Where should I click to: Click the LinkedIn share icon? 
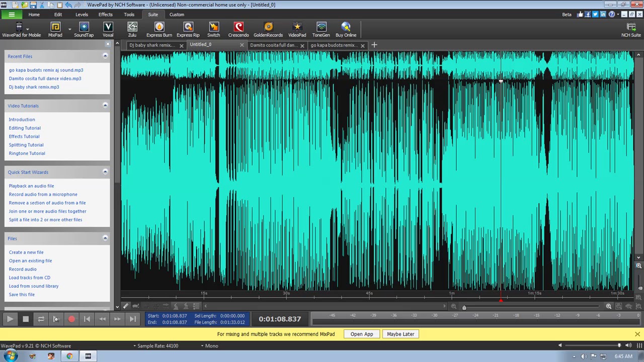pyautogui.click(x=603, y=15)
